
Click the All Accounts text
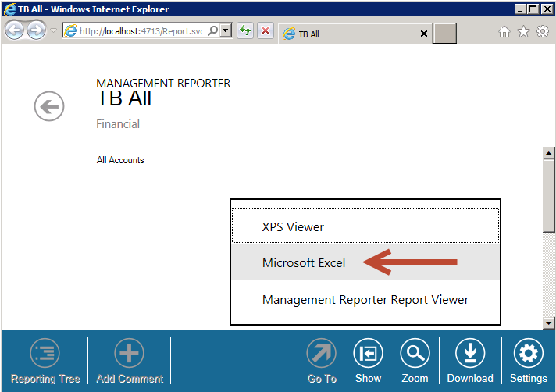coord(120,160)
